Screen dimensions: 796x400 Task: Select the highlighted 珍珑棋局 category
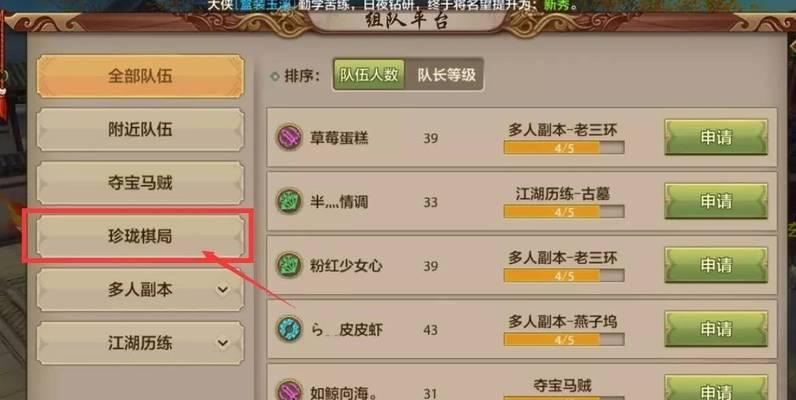tap(140, 236)
